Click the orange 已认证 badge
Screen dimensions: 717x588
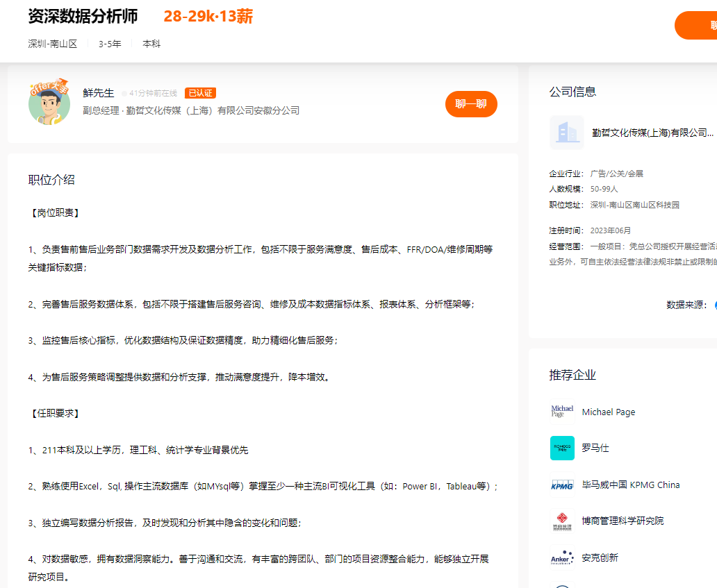[200, 93]
